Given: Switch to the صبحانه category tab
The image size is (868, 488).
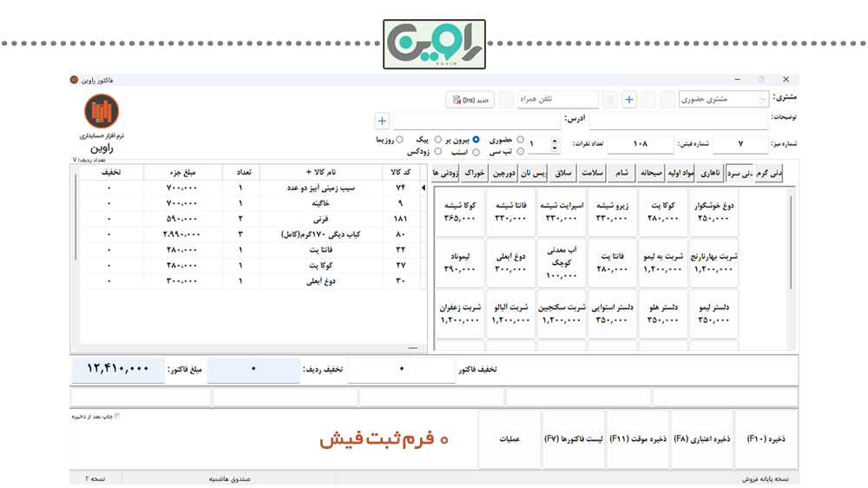Looking at the screenshot, I should (657, 174).
